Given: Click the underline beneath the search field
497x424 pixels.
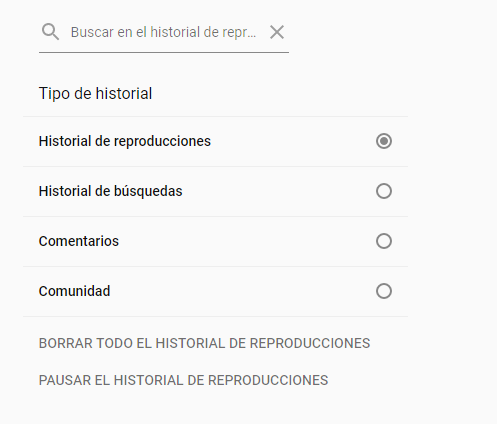Looking at the screenshot, I should [x=164, y=52].
